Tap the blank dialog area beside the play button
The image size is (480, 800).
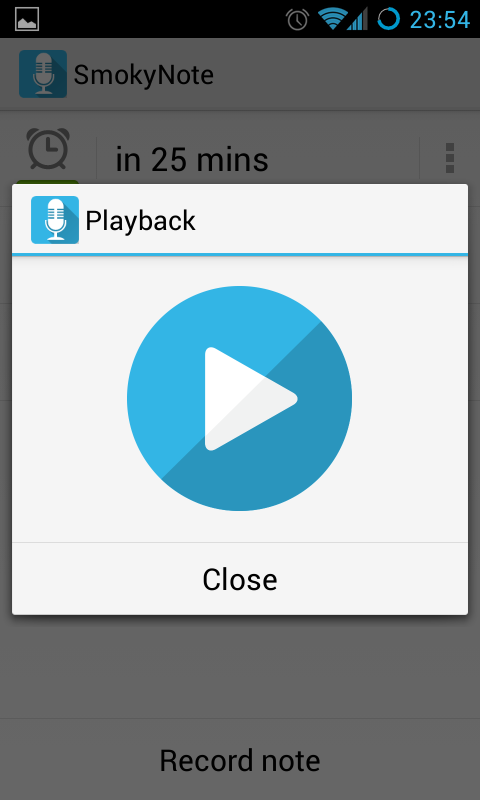[408, 398]
